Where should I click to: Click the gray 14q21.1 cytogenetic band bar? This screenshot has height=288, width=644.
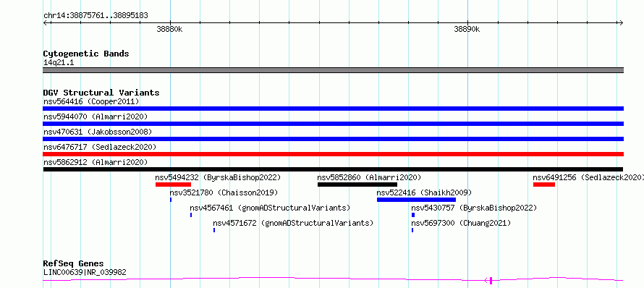pyautogui.click(x=333, y=70)
